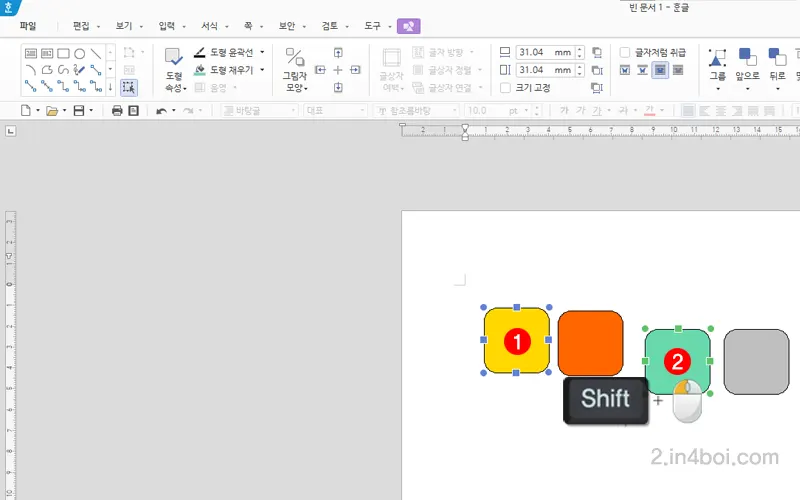Open the 그림자 모양 shadow gallery

295,70
